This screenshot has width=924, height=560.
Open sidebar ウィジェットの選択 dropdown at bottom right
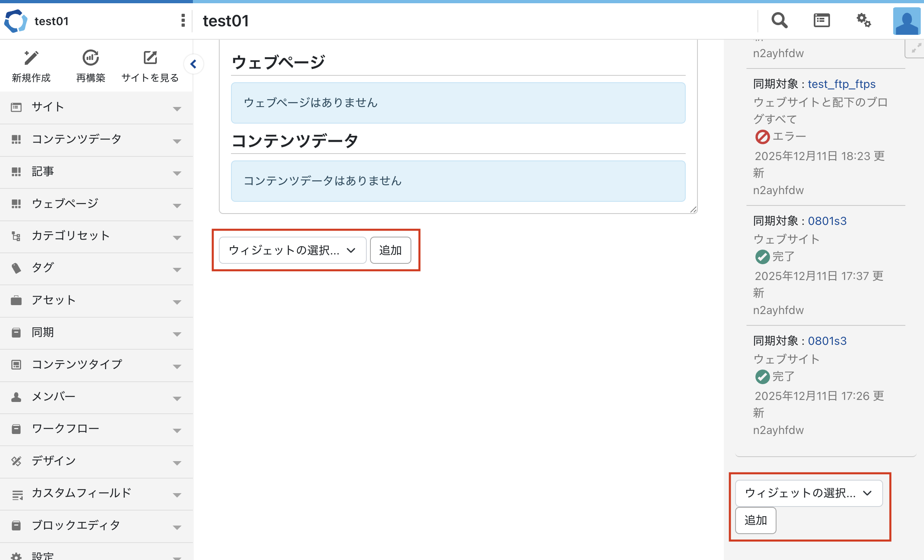click(x=808, y=493)
